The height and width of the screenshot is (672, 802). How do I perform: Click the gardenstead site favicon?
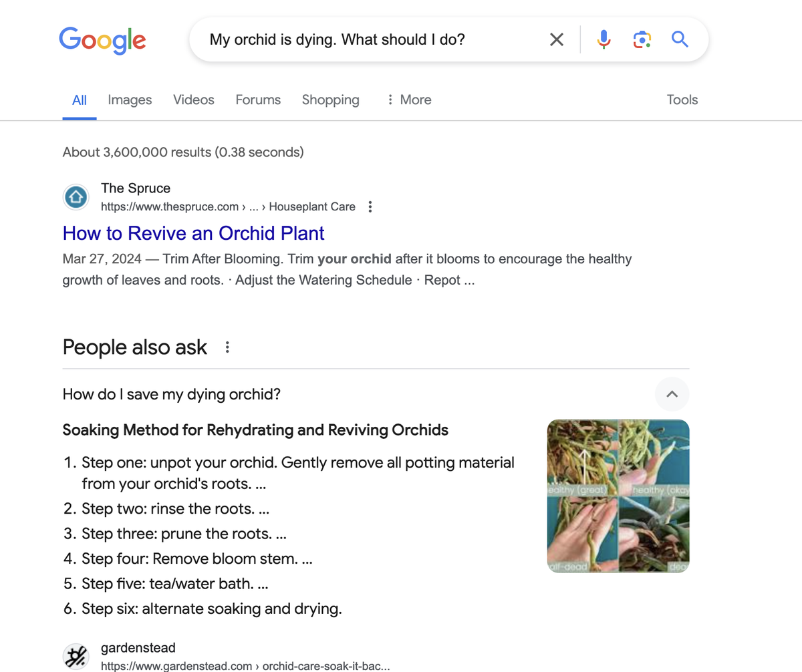pyautogui.click(x=76, y=655)
